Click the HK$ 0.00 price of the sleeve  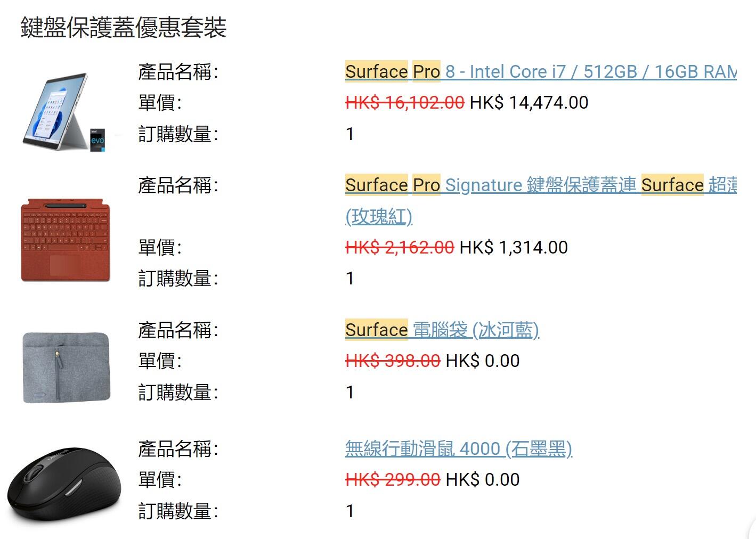point(482,361)
